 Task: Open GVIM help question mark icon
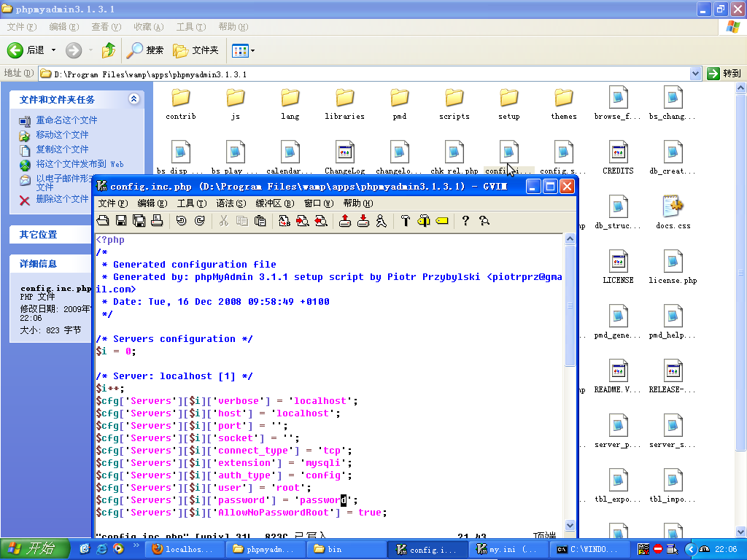coord(465,220)
